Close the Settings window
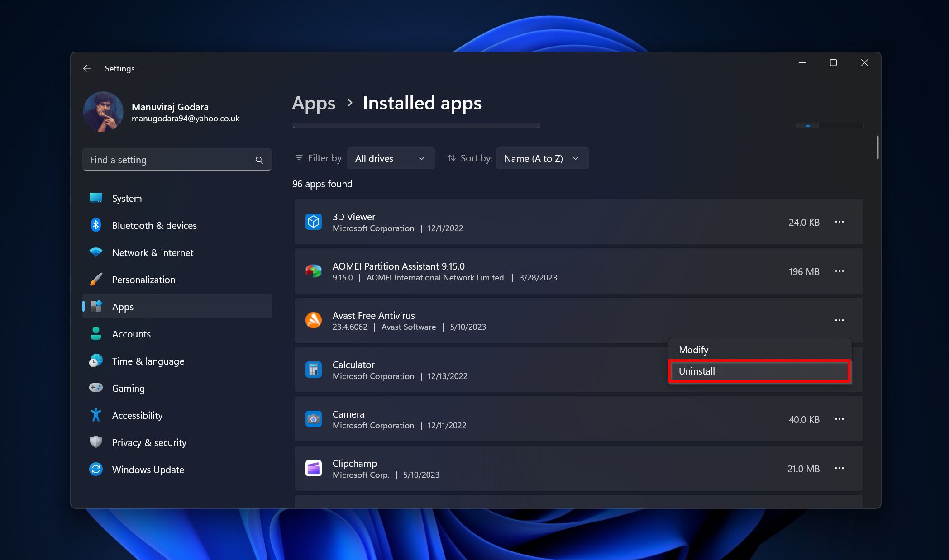This screenshot has width=949, height=560. pyautogui.click(x=864, y=63)
